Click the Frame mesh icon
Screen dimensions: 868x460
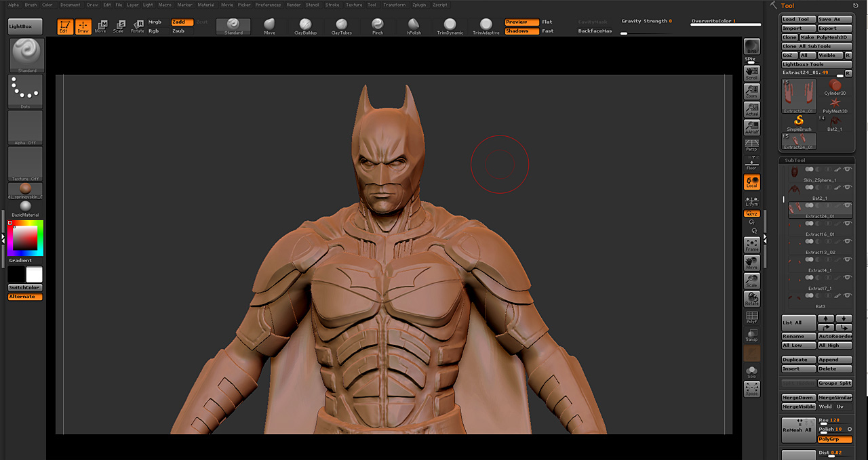[751, 245]
